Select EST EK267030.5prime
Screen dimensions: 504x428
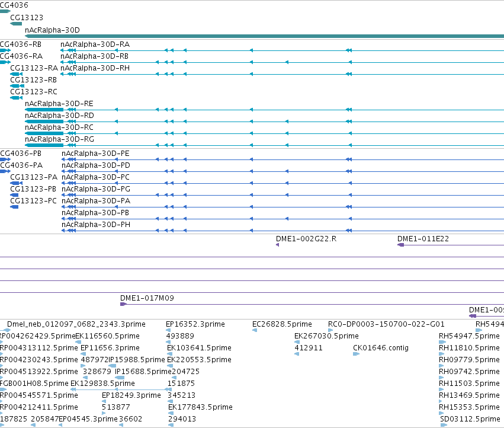(326, 336)
